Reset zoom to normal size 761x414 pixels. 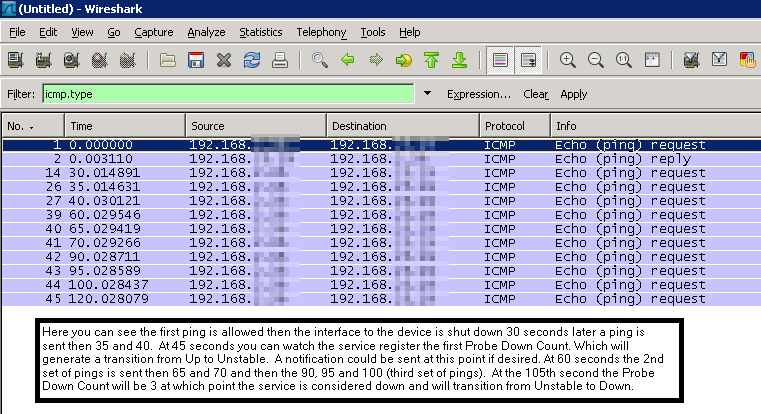(624, 60)
